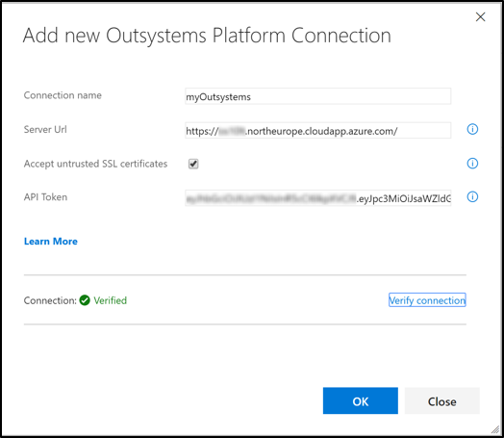This screenshot has height=438, width=504.
Task: Click the Server Url label
Action: [45, 129]
